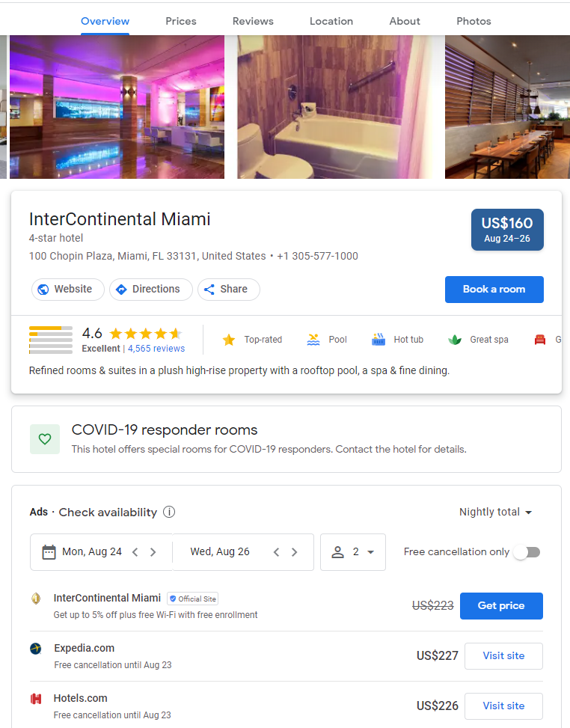Screen dimensions: 570x728
Task: Click the crossed-out US$223 price
Action: coord(432,605)
